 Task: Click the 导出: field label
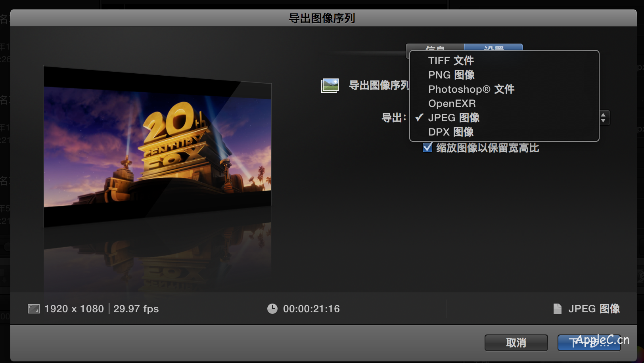click(394, 118)
